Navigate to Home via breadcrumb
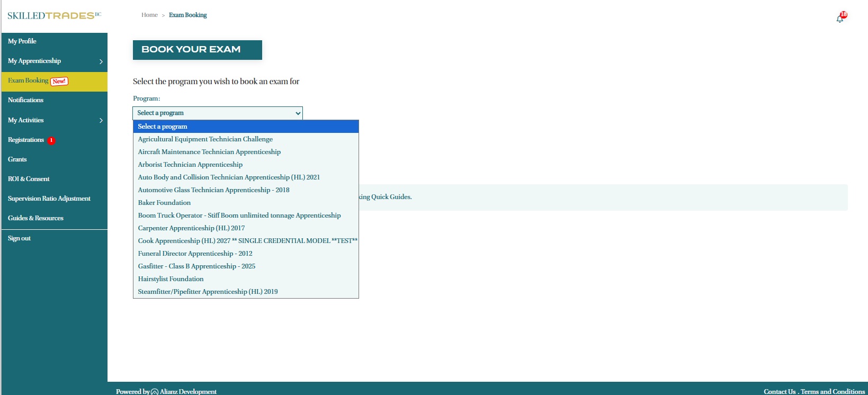 coord(149,15)
